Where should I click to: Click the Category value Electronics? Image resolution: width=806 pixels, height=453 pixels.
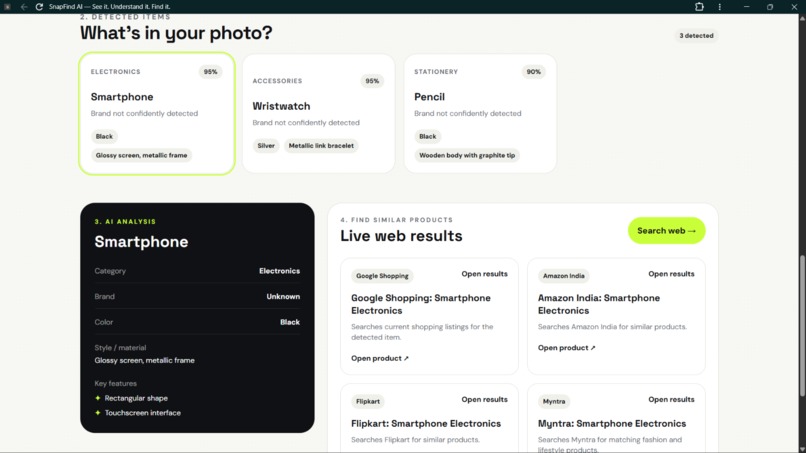click(x=279, y=271)
